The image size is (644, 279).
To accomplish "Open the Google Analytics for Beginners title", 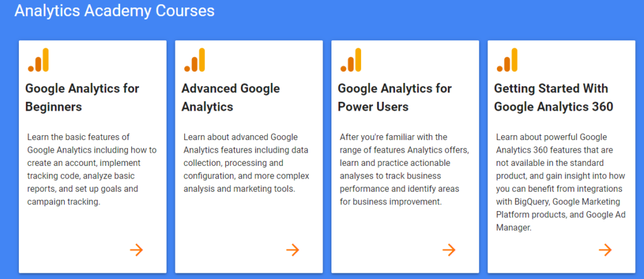I will [82, 97].
